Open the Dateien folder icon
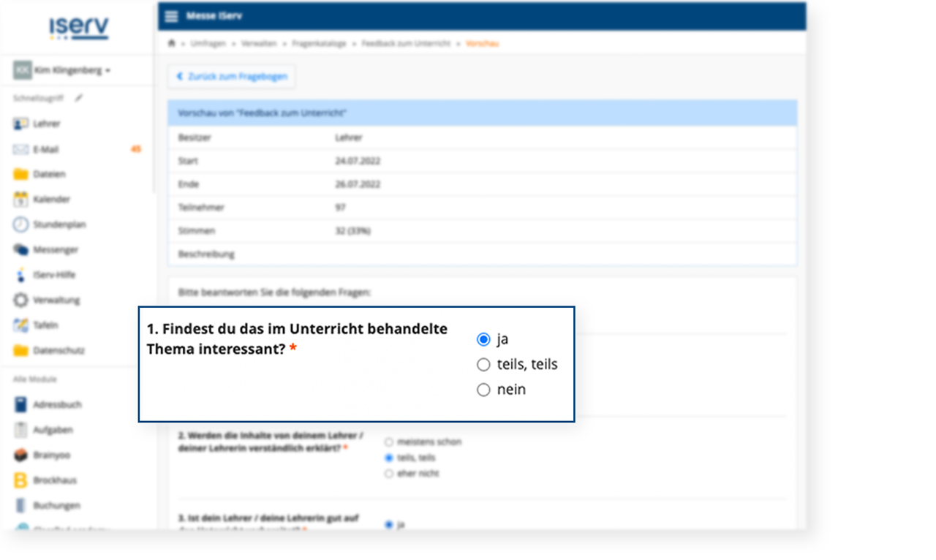936x560 pixels. (20, 174)
